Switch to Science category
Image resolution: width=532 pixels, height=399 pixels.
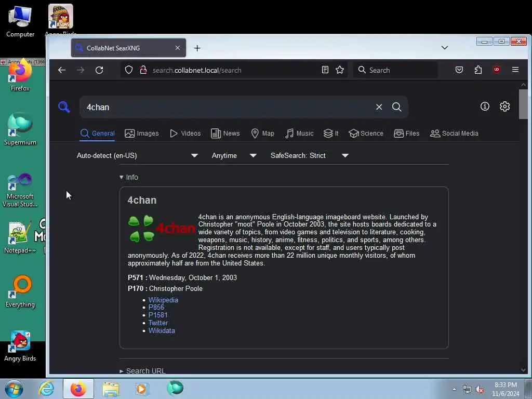pyautogui.click(x=366, y=134)
